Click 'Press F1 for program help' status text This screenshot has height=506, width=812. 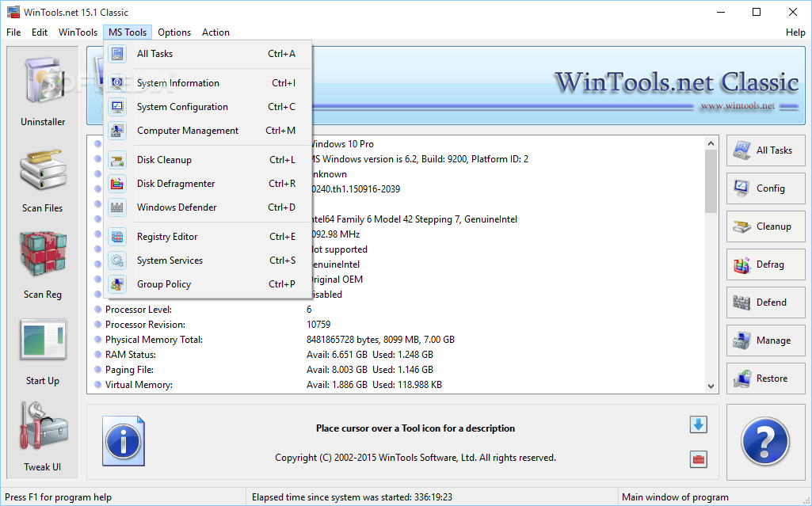click(x=58, y=497)
